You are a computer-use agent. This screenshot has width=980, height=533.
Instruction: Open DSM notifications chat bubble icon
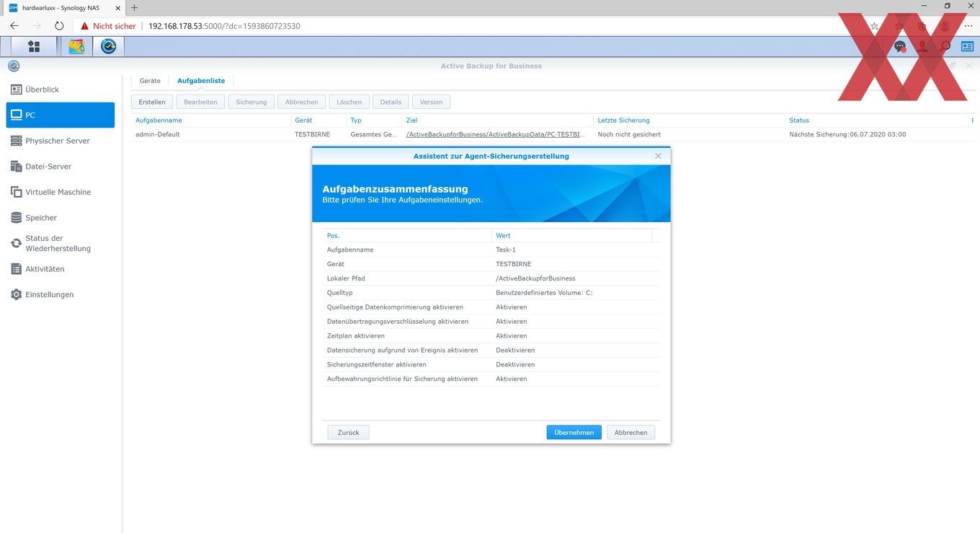(x=900, y=47)
